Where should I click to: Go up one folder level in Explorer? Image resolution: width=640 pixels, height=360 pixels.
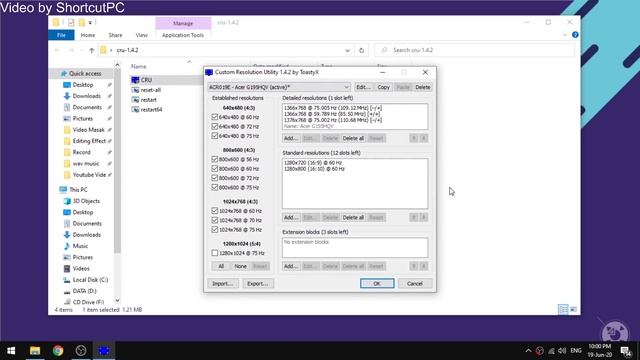[x=91, y=50]
